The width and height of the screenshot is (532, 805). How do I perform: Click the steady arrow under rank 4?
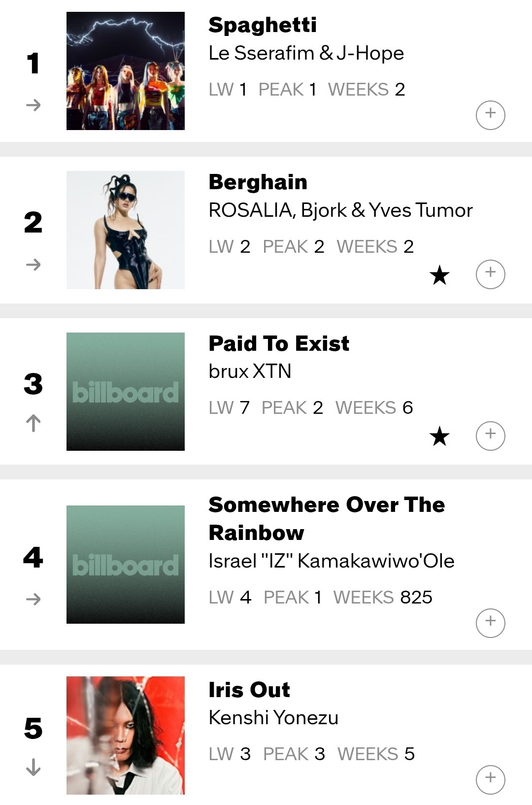(33, 599)
